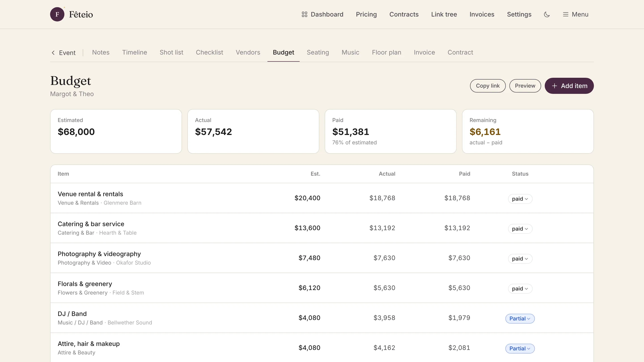
Task: Click the $4,162 attire actual amount
Action: click(384, 348)
